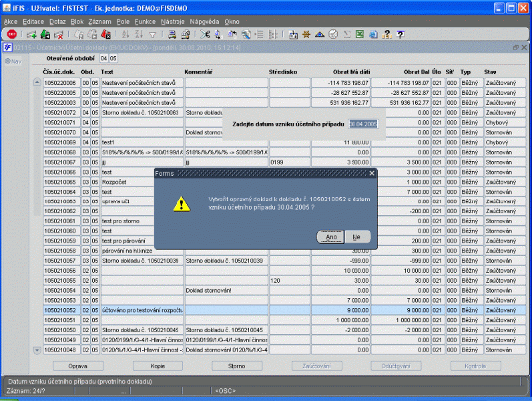Click the Excel export toolbar icon
Viewport: 532px width, 401px height.
[x=360, y=34]
